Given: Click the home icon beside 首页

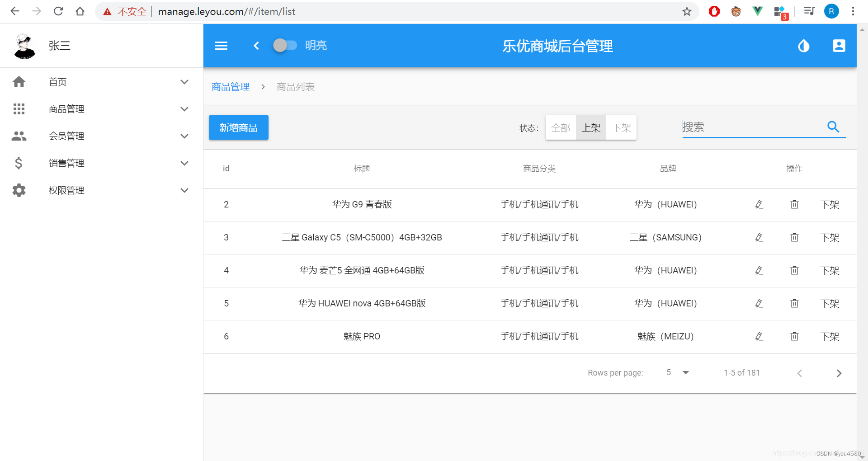Looking at the screenshot, I should 19,82.
